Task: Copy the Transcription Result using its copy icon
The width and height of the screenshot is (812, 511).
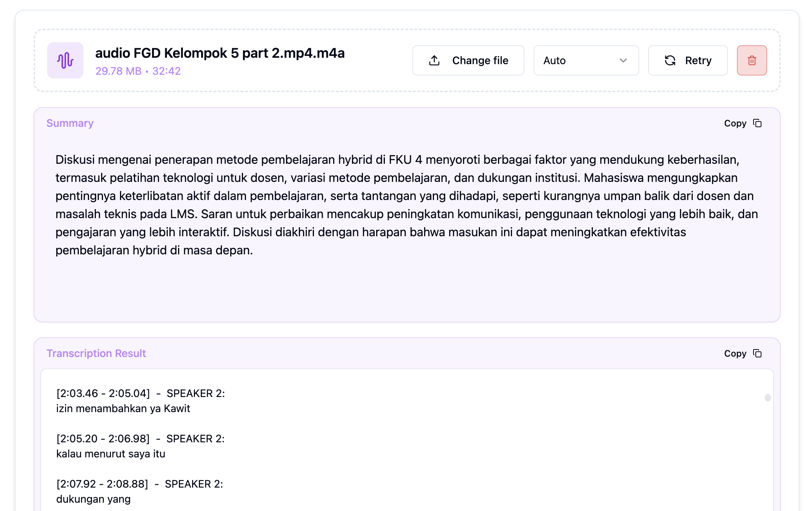Action: click(x=757, y=354)
